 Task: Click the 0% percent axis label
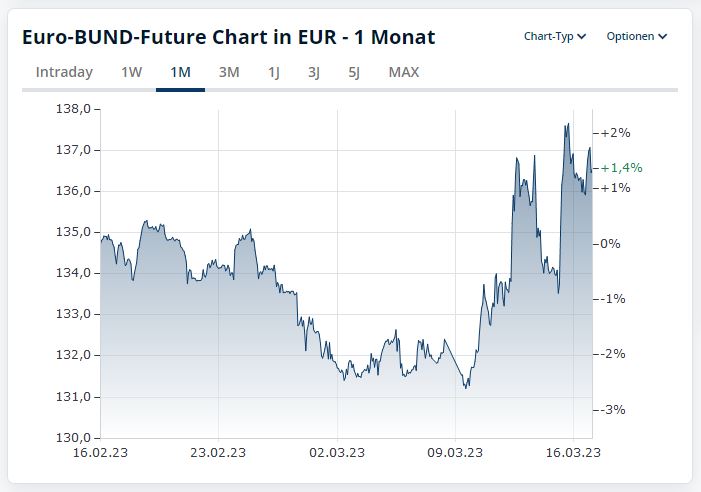[x=609, y=243]
